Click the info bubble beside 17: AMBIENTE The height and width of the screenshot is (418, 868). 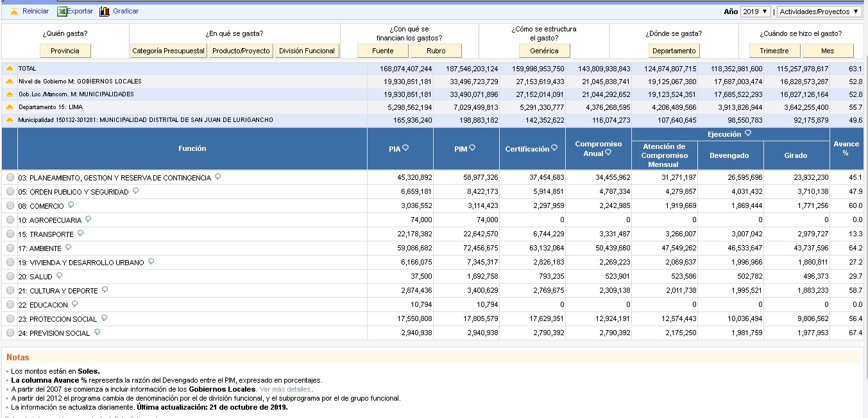(x=69, y=247)
